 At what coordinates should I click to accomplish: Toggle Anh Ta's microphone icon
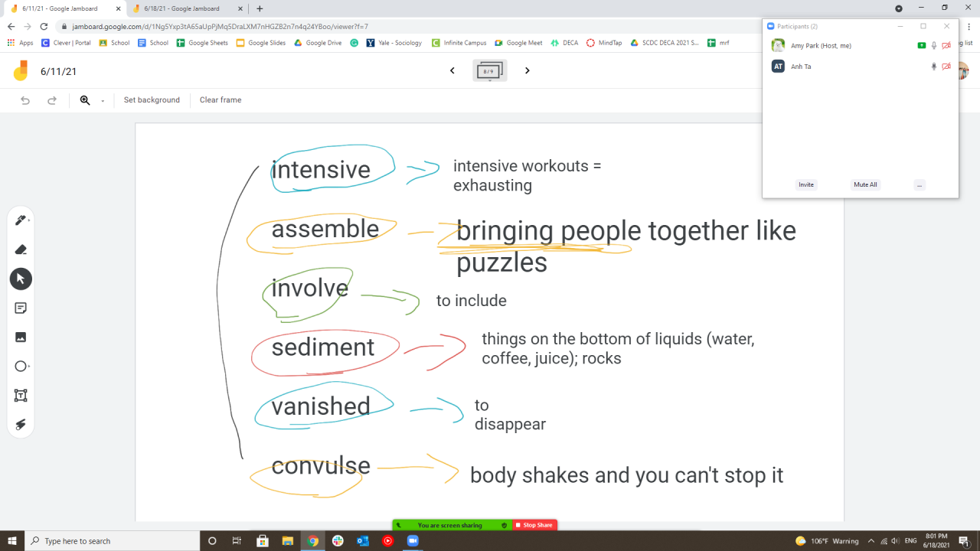click(934, 67)
